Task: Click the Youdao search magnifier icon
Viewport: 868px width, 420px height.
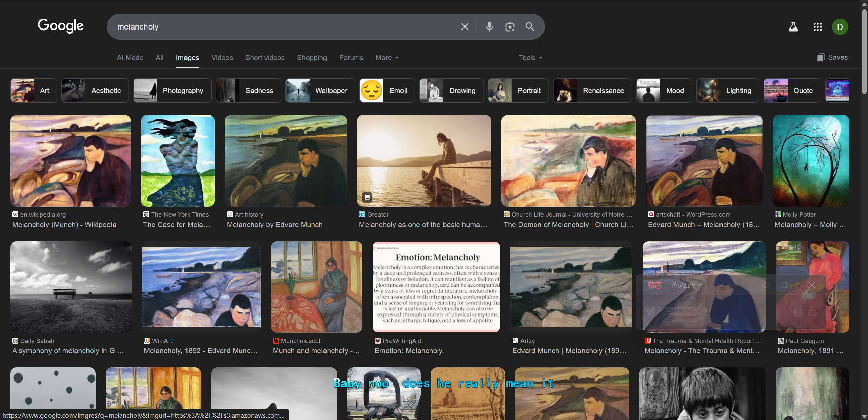Action: tap(812, 312)
